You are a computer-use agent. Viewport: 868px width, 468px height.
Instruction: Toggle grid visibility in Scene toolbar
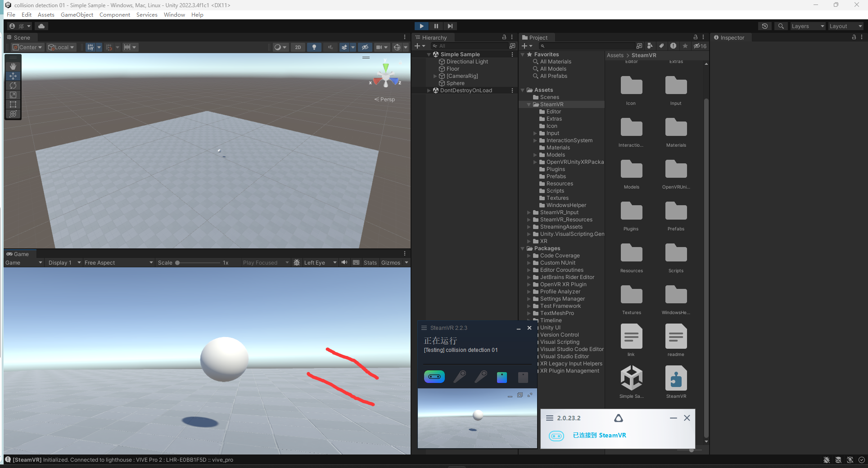[x=90, y=47]
